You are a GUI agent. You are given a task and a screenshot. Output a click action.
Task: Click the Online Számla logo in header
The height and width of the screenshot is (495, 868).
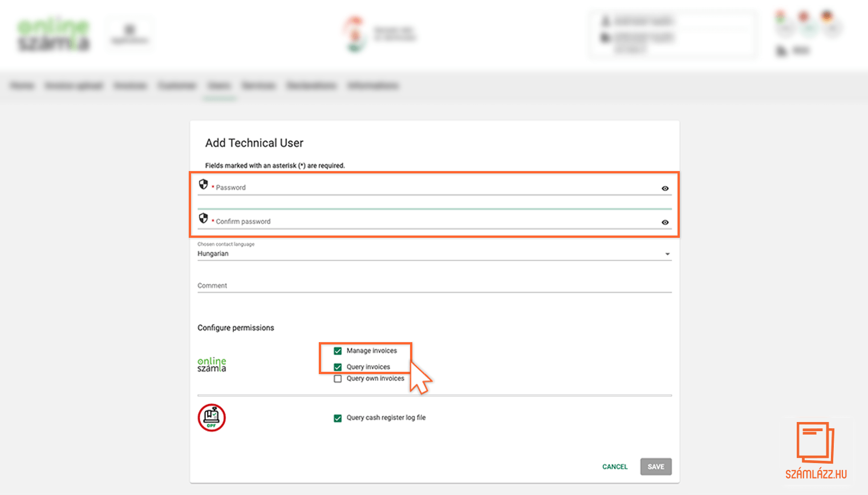click(x=54, y=35)
